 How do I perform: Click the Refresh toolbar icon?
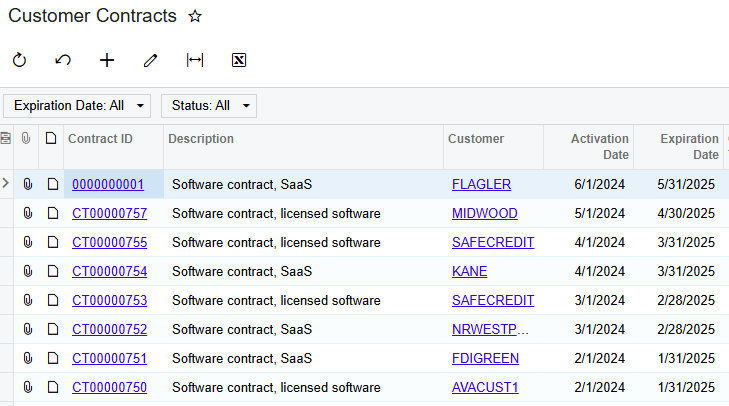[x=20, y=60]
